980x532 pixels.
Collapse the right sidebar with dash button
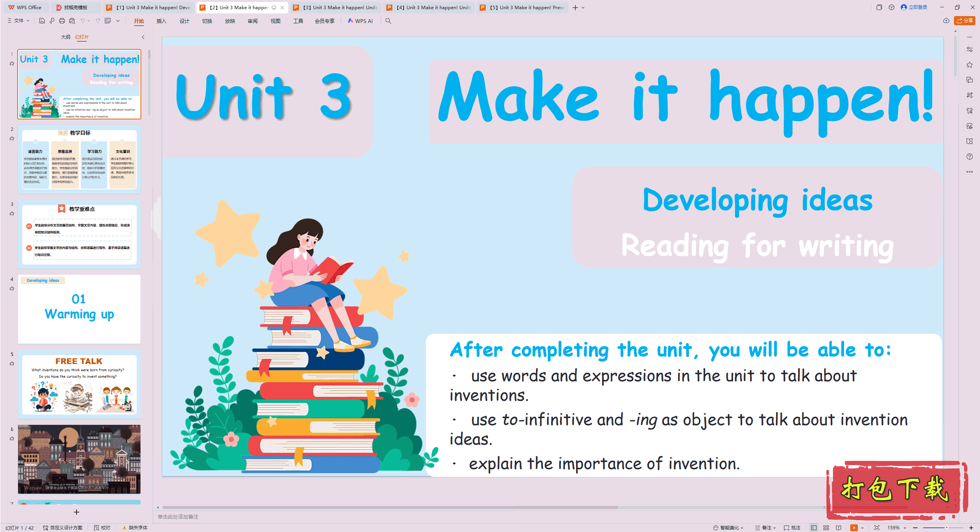tap(970, 37)
